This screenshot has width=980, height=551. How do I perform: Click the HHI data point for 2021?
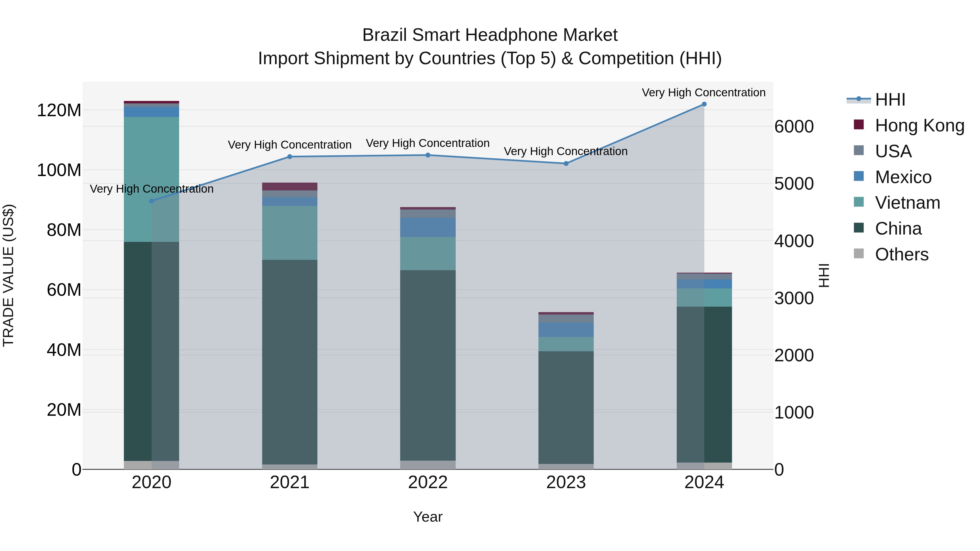tap(290, 157)
